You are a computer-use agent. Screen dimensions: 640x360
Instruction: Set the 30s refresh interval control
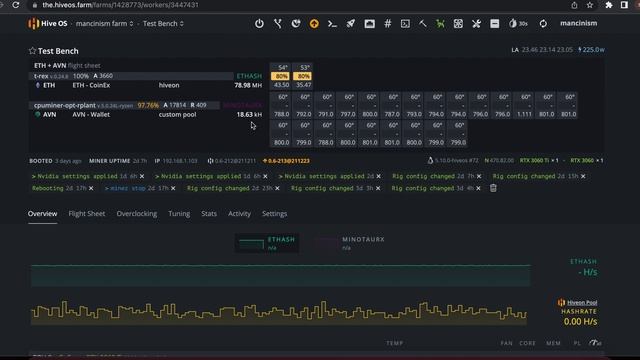click(x=518, y=24)
